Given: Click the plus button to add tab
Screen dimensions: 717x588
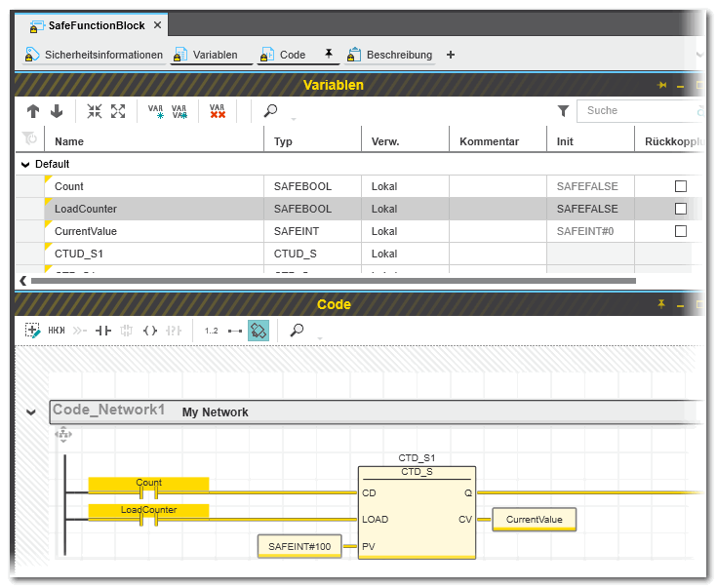Looking at the screenshot, I should [451, 55].
